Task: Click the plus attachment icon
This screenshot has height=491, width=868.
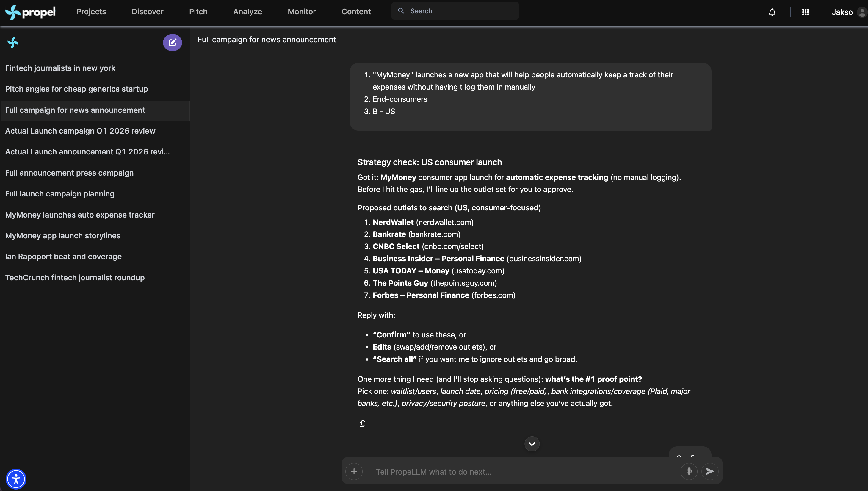Action: coord(354,471)
